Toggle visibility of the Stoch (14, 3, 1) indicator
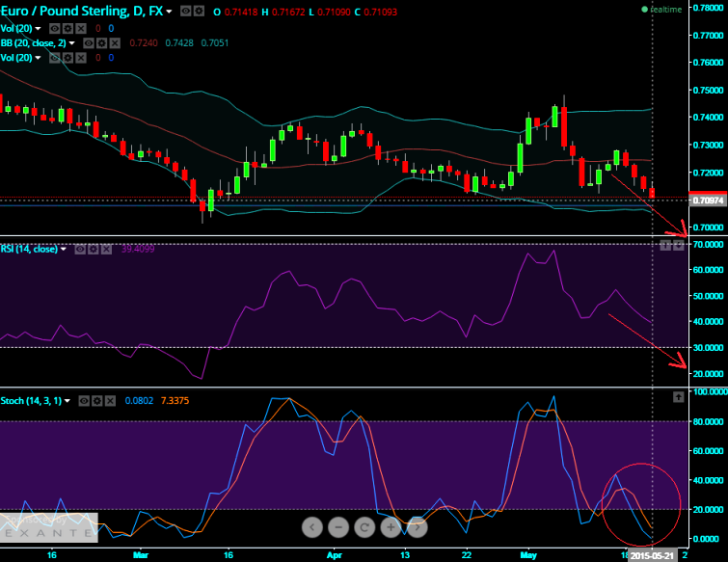This screenshot has height=562, width=728. tap(85, 399)
